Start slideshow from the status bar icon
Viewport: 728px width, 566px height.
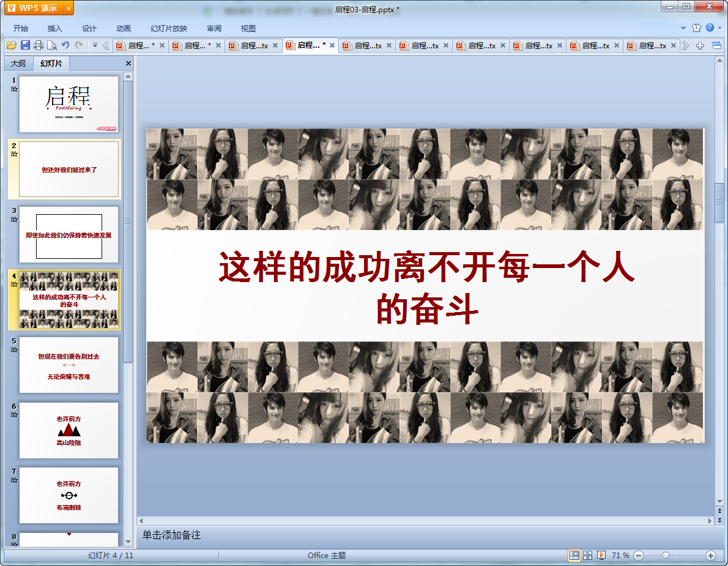601,556
